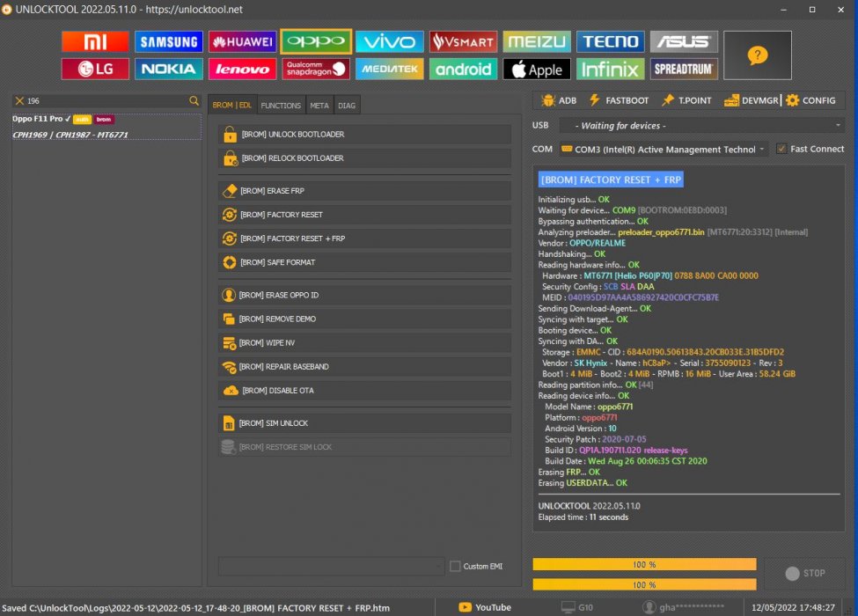Clear the search with X icon
This screenshot has width=858, height=616.
coord(19,100)
